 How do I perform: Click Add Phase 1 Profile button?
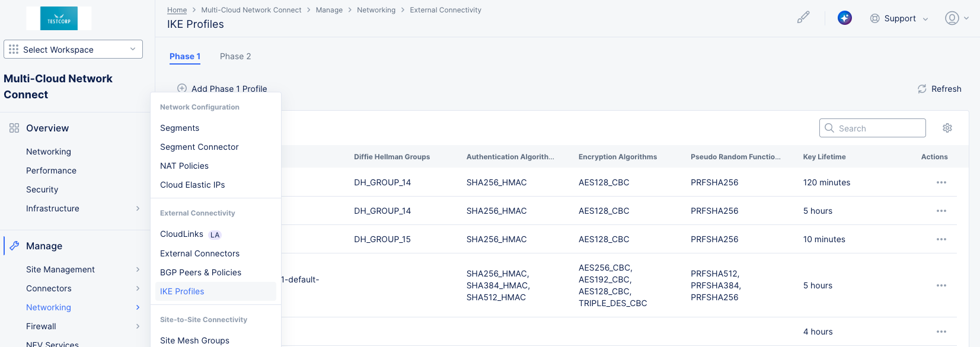222,89
